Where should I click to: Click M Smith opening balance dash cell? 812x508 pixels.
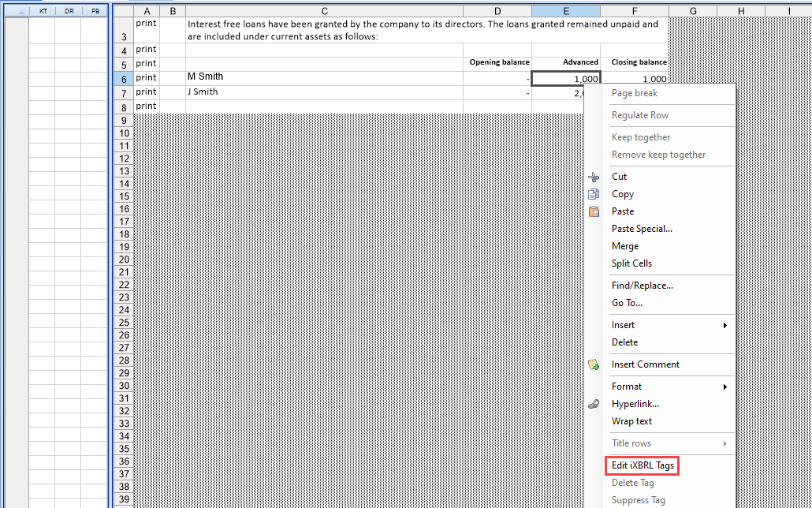[x=497, y=78]
